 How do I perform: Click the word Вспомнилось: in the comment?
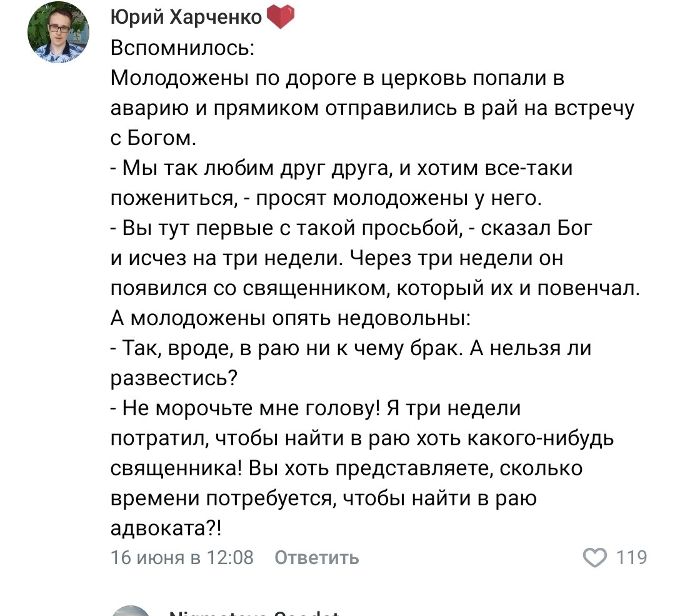point(182,48)
